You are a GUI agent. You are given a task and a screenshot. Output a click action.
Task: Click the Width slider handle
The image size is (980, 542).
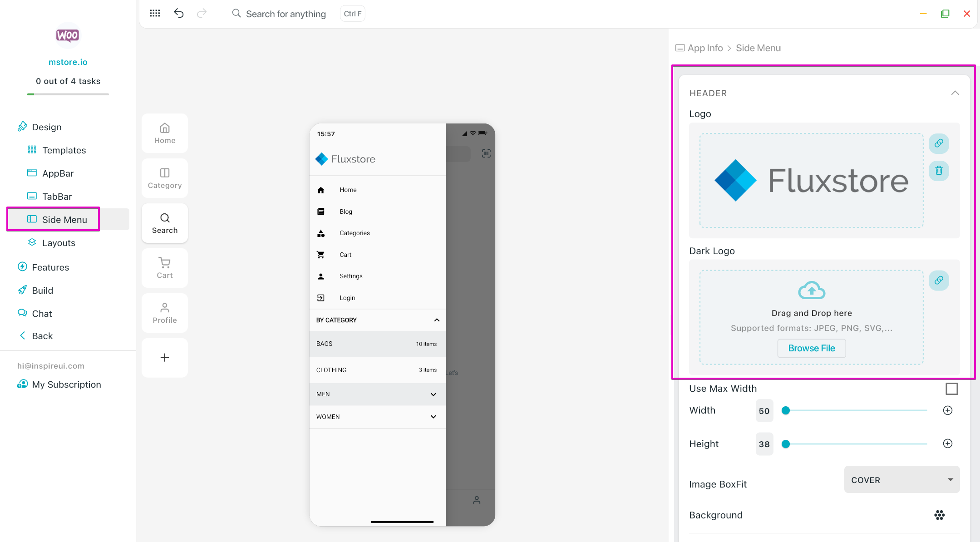coord(786,410)
